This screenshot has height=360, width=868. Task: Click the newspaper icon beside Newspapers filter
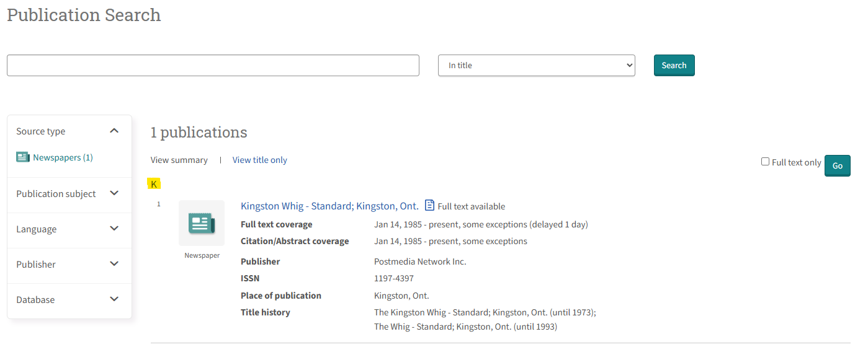pos(22,157)
